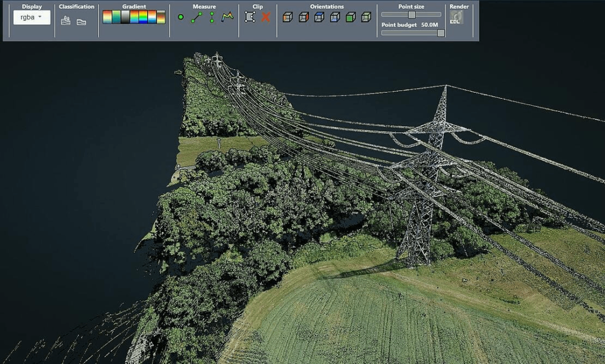Select the elevation profile measurement tool
Viewport: 605px width, 364px height.
(x=227, y=18)
